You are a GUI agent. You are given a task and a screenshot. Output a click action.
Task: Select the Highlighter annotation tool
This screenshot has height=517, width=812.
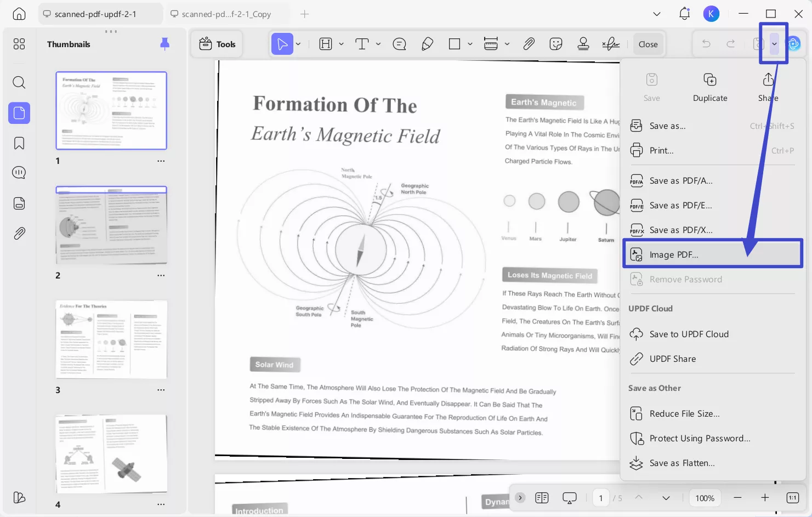click(428, 44)
